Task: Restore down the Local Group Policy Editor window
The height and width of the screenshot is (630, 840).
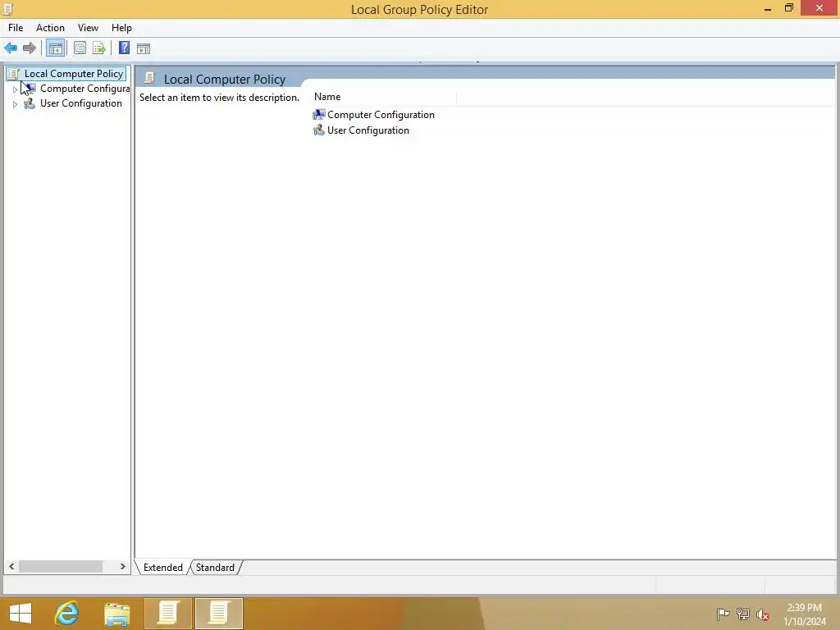Action: (788, 8)
